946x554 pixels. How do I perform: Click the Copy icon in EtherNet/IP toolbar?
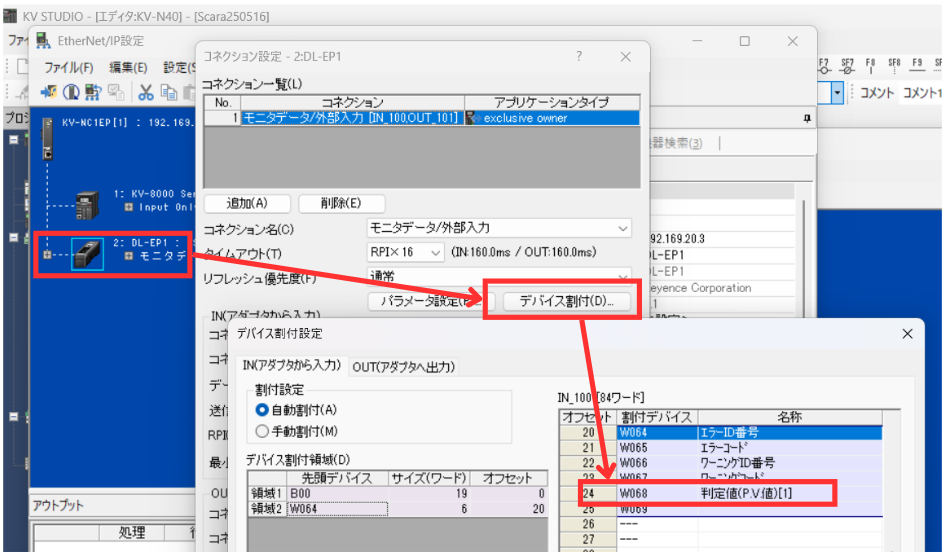[x=169, y=92]
